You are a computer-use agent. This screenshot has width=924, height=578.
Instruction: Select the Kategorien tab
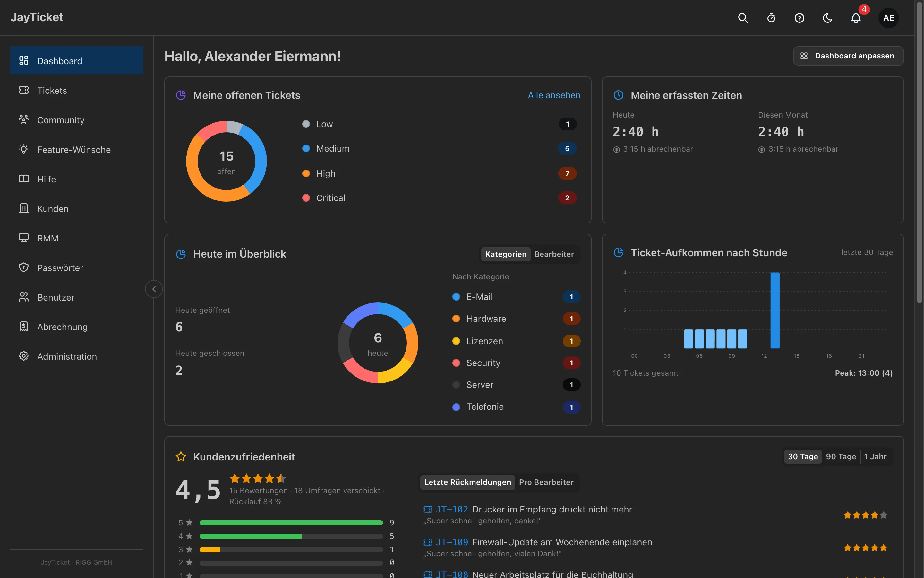(506, 254)
